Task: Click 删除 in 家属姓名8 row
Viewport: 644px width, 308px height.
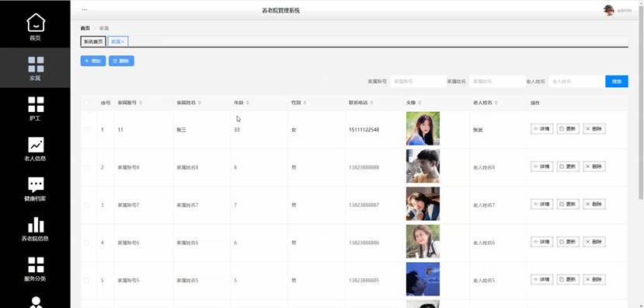Action: (594, 166)
